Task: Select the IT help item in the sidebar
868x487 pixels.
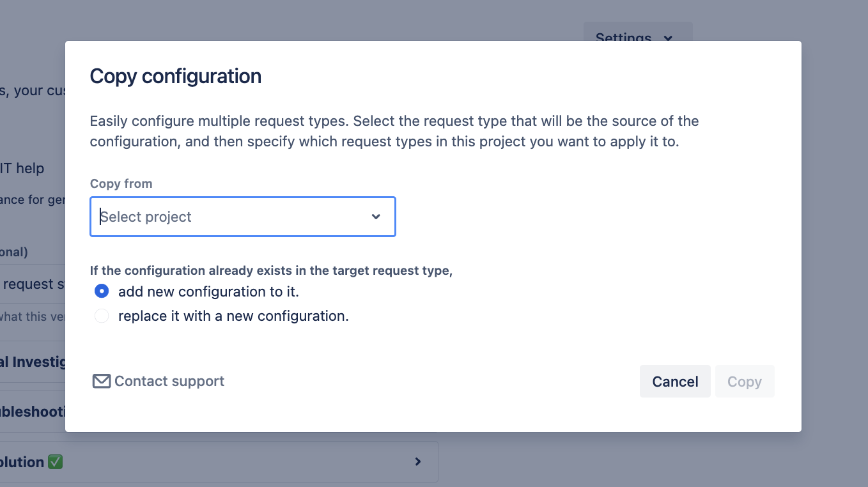Action: (22, 168)
